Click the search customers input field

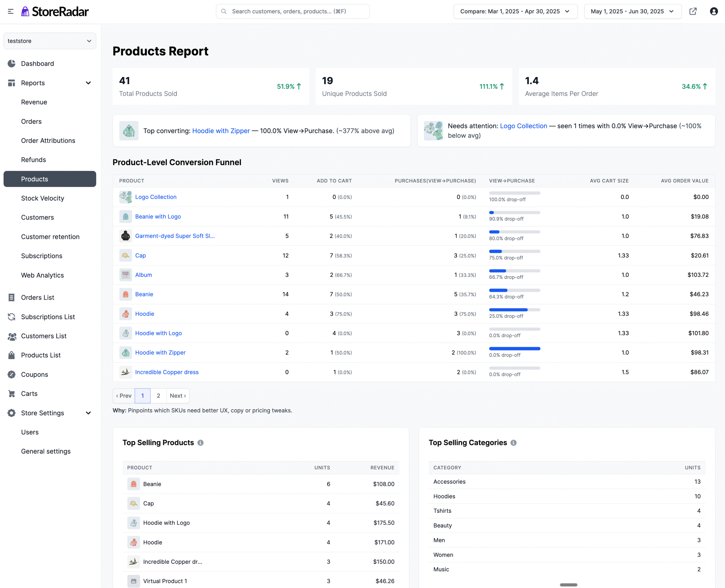[x=292, y=11]
